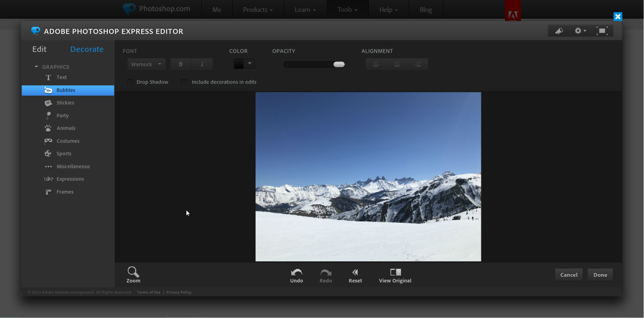Select right text alignment icon

[x=418, y=64]
